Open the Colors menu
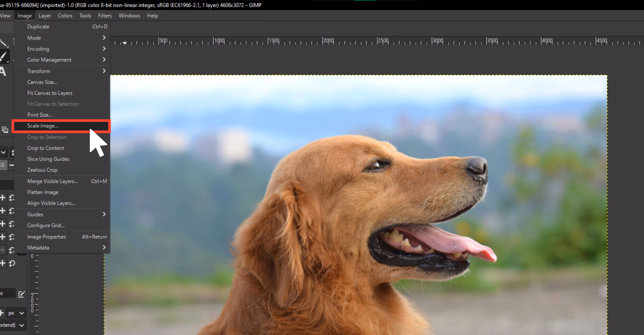Image resolution: width=644 pixels, height=335 pixels. click(x=65, y=16)
